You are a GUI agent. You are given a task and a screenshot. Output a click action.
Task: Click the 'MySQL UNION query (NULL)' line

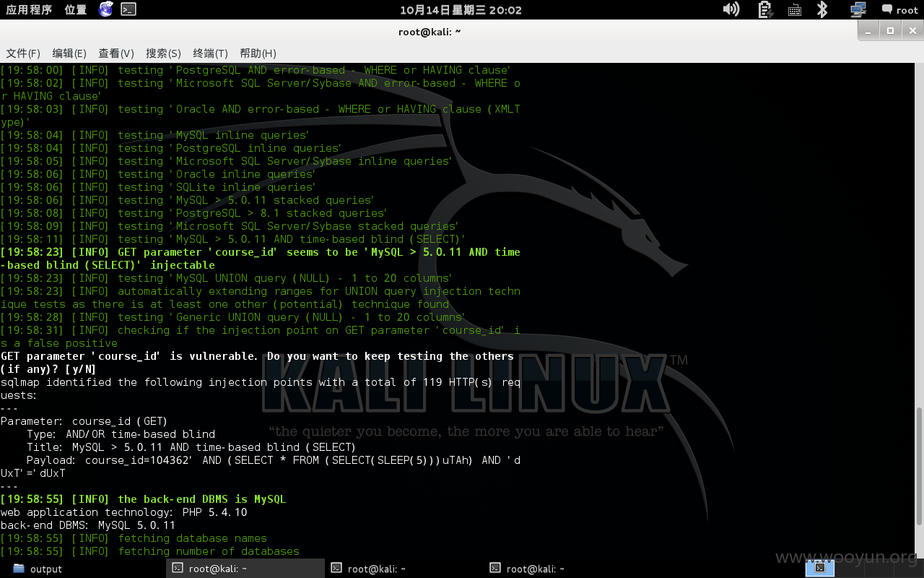[226, 278]
